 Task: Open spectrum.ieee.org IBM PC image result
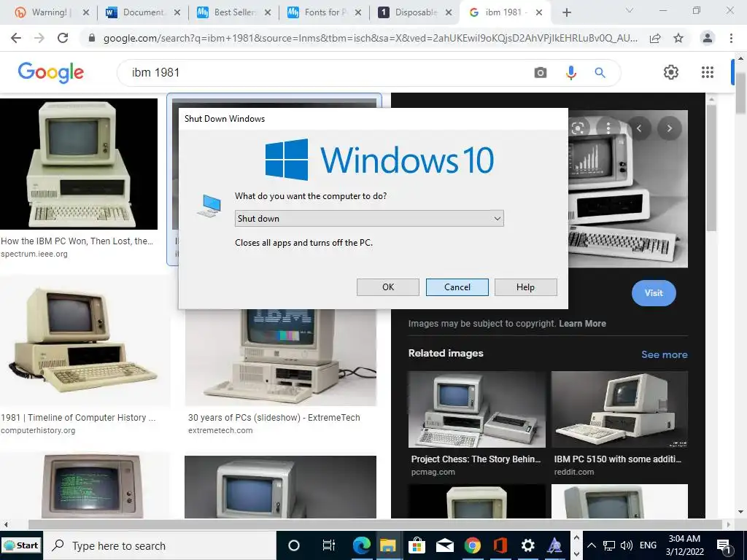(79, 164)
